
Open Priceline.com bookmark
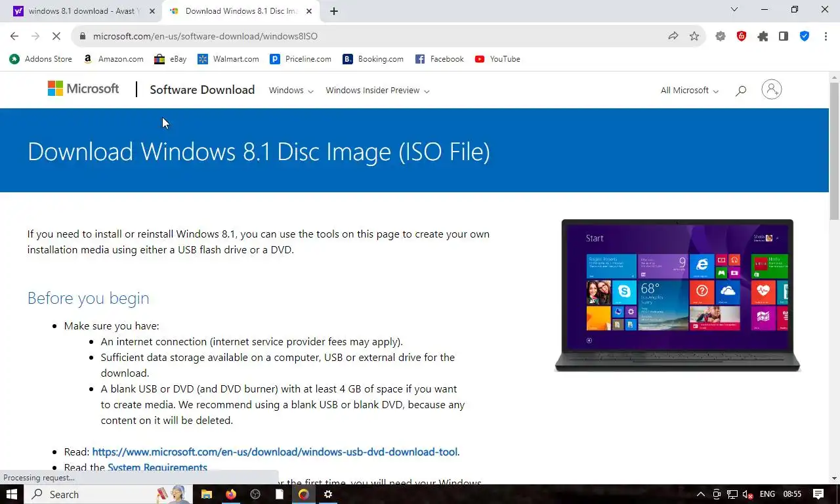pyautogui.click(x=301, y=59)
